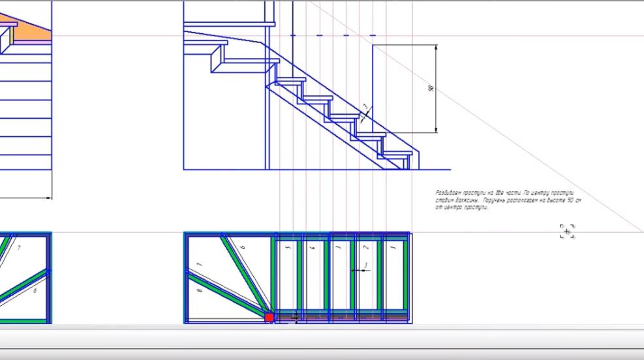Select tread number 2 in plan view

(366, 249)
